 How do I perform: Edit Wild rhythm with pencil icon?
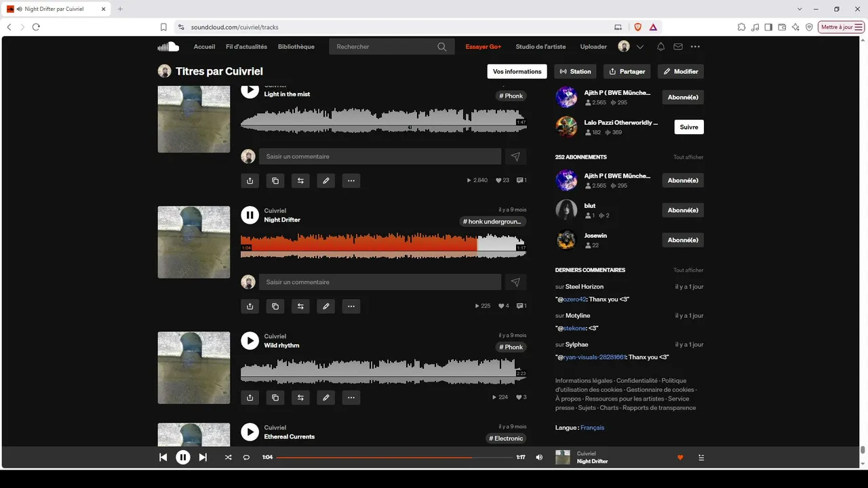[326, 397]
